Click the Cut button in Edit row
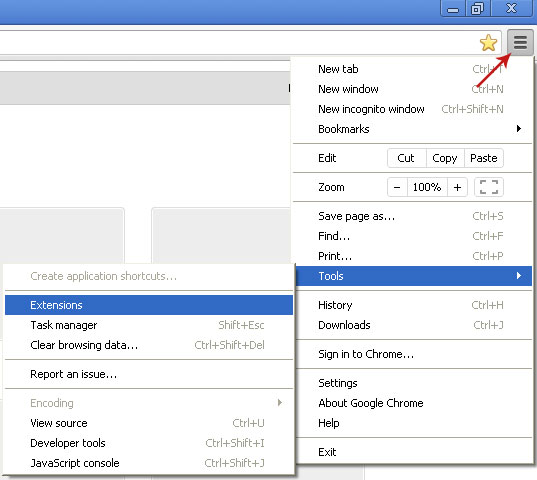Screen dimensions: 537x480 (x=407, y=158)
